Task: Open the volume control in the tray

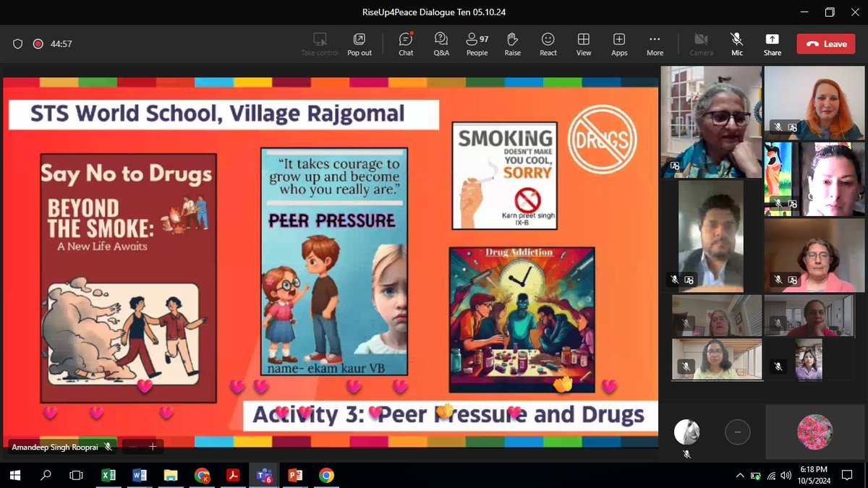Action: [786, 476]
